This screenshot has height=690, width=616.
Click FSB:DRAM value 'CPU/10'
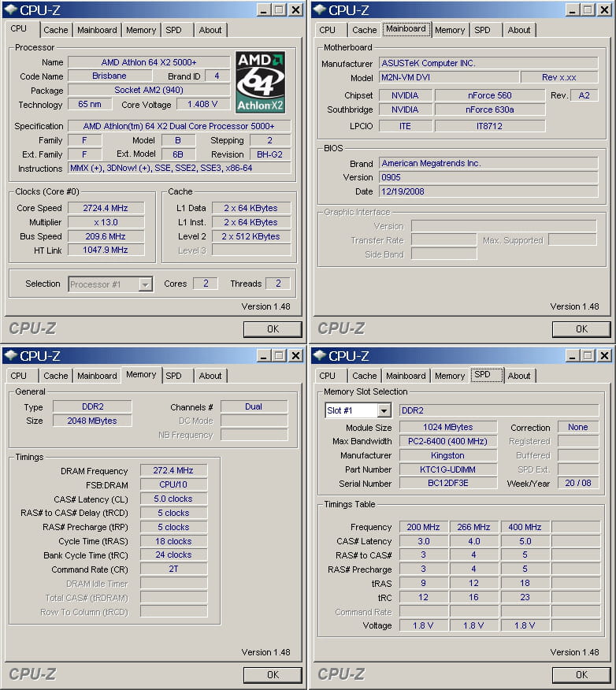click(x=173, y=484)
